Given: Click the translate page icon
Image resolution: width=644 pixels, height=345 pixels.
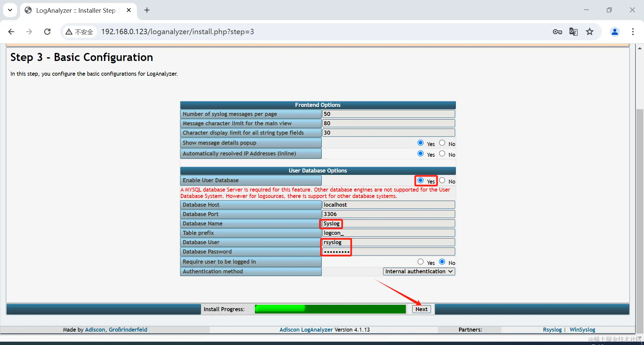Looking at the screenshot, I should pos(574,32).
